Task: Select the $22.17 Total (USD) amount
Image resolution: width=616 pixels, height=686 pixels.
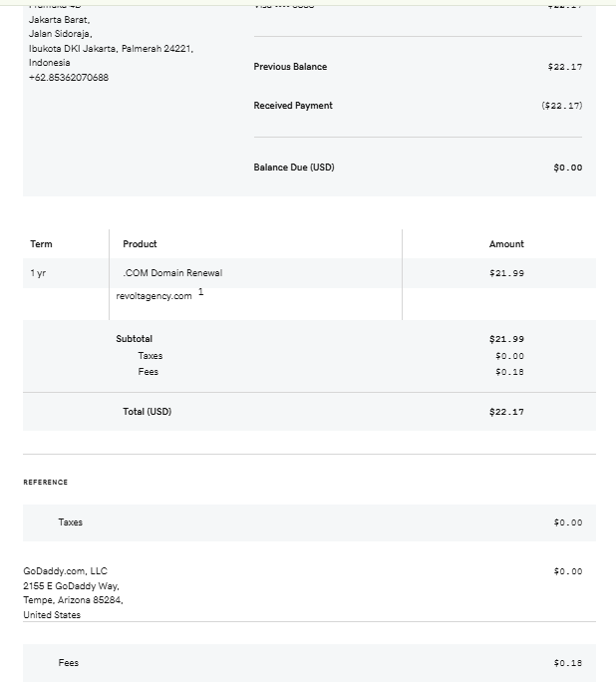Action: pyautogui.click(x=506, y=412)
